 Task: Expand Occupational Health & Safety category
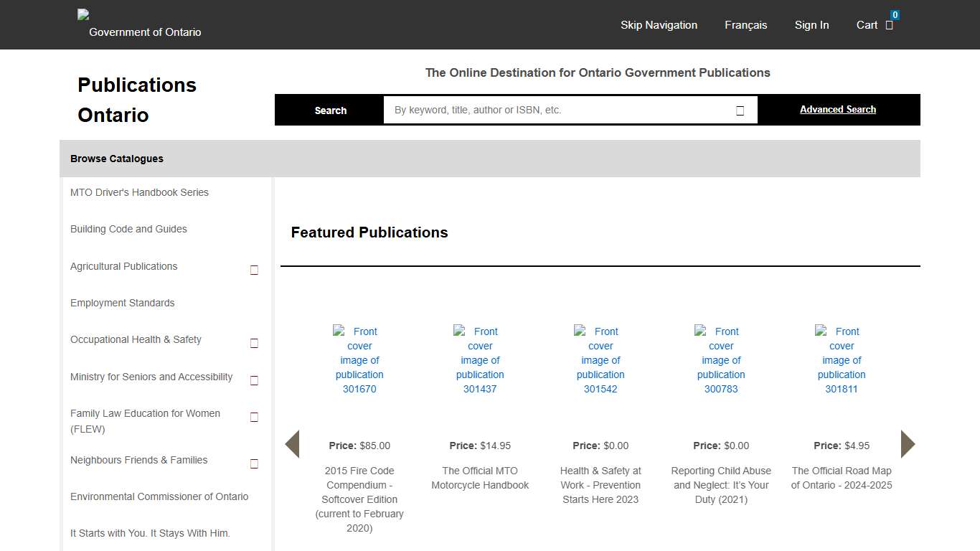254,343
